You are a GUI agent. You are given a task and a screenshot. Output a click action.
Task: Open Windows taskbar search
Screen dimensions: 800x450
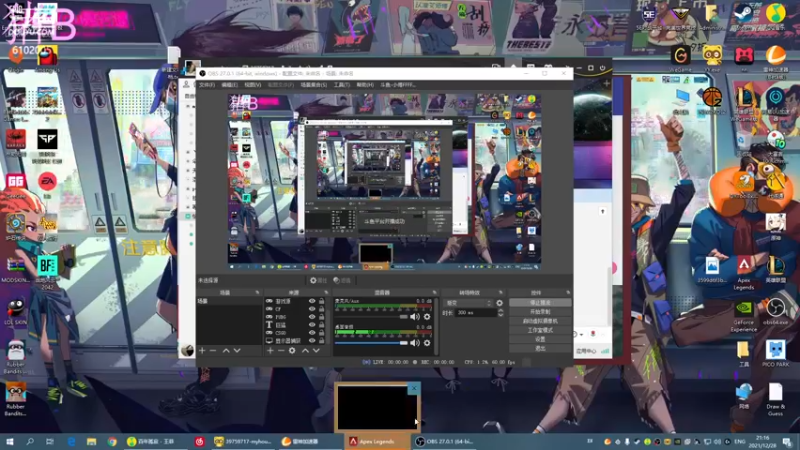pyautogui.click(x=30, y=441)
